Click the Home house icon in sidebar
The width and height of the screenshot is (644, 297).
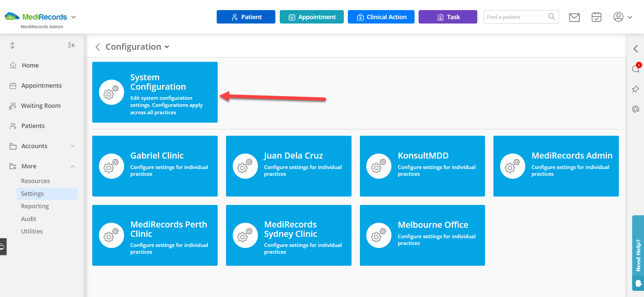[13, 65]
